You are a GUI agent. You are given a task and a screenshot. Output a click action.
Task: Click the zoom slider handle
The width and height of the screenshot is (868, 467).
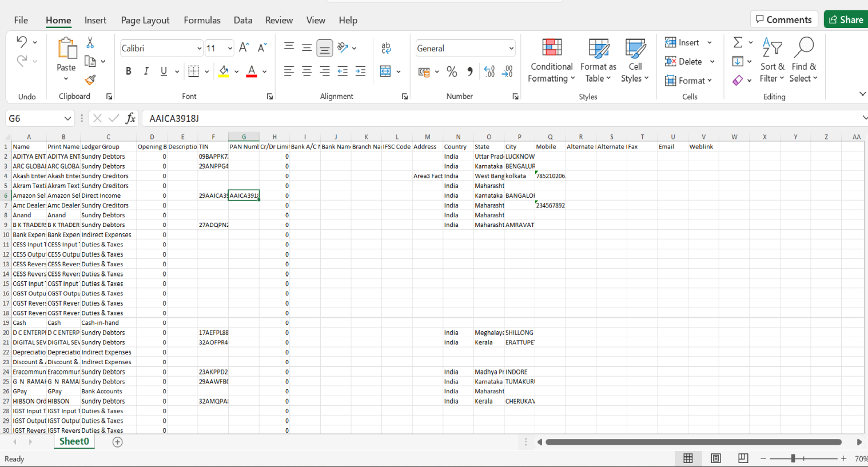pos(793,458)
